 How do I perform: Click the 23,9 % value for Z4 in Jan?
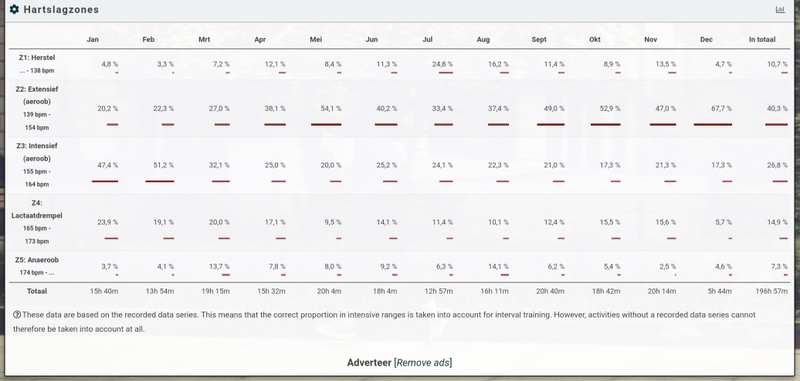(108, 222)
